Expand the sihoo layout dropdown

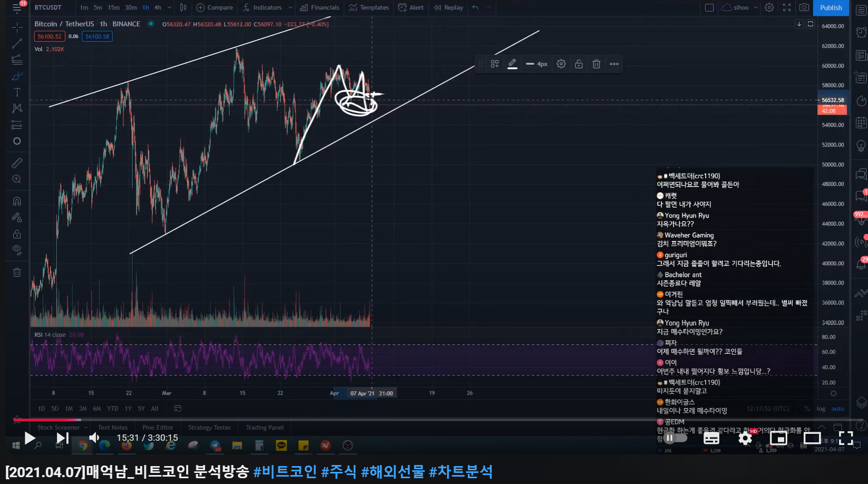(x=756, y=7)
